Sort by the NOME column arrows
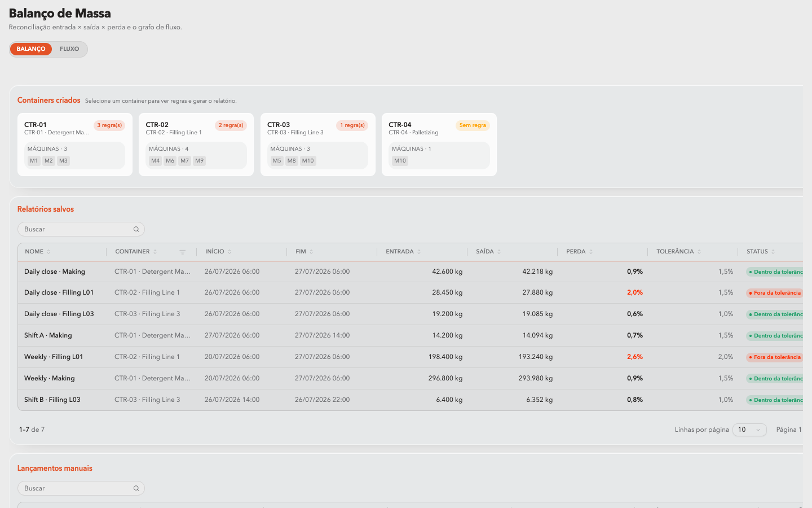Viewport: 812px width, 508px height. tap(48, 252)
